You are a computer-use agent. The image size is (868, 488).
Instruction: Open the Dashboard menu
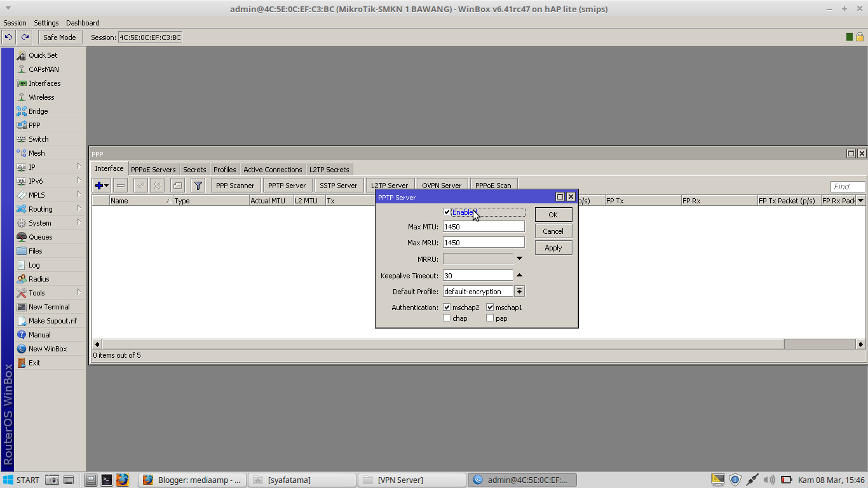(x=83, y=23)
